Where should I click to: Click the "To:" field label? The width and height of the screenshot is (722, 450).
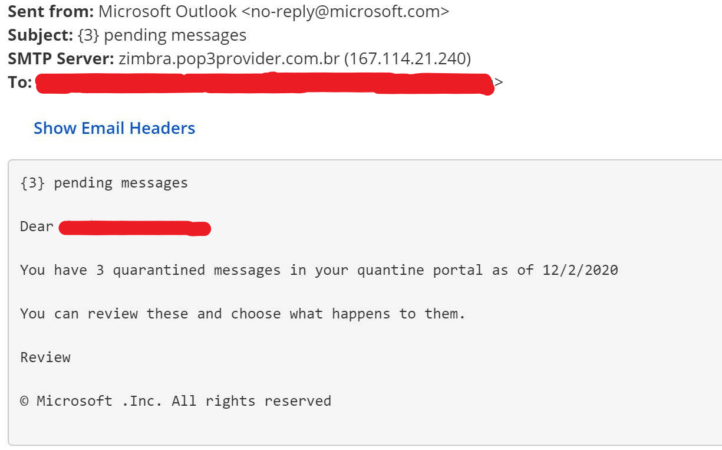coord(20,82)
